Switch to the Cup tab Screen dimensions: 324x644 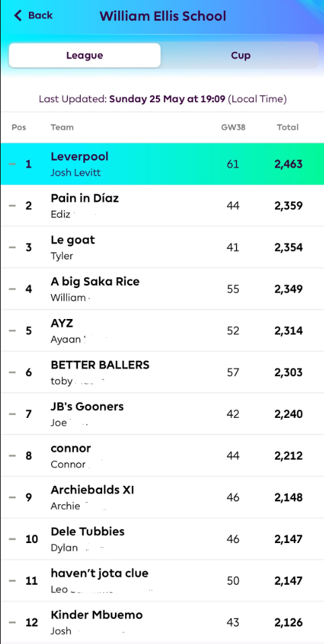point(241,55)
